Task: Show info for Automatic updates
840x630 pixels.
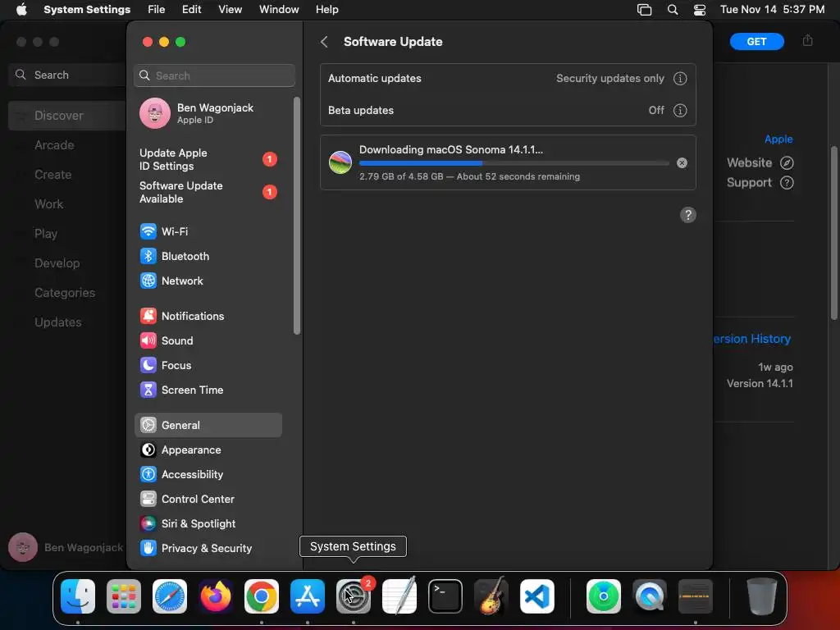Action: point(680,79)
